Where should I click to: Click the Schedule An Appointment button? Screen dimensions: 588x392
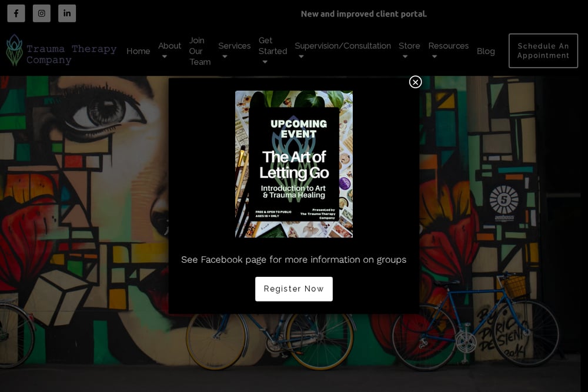pyautogui.click(x=543, y=51)
